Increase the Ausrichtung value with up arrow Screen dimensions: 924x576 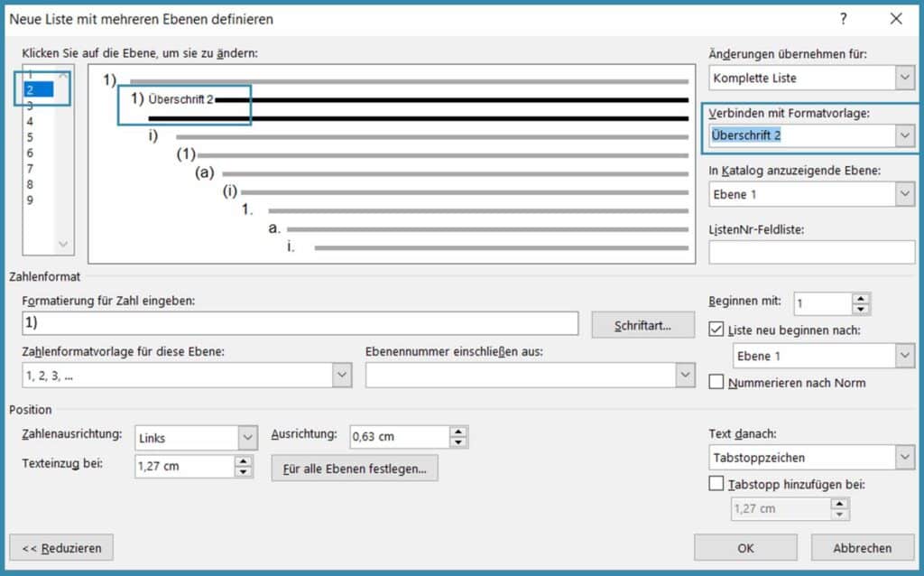459,432
